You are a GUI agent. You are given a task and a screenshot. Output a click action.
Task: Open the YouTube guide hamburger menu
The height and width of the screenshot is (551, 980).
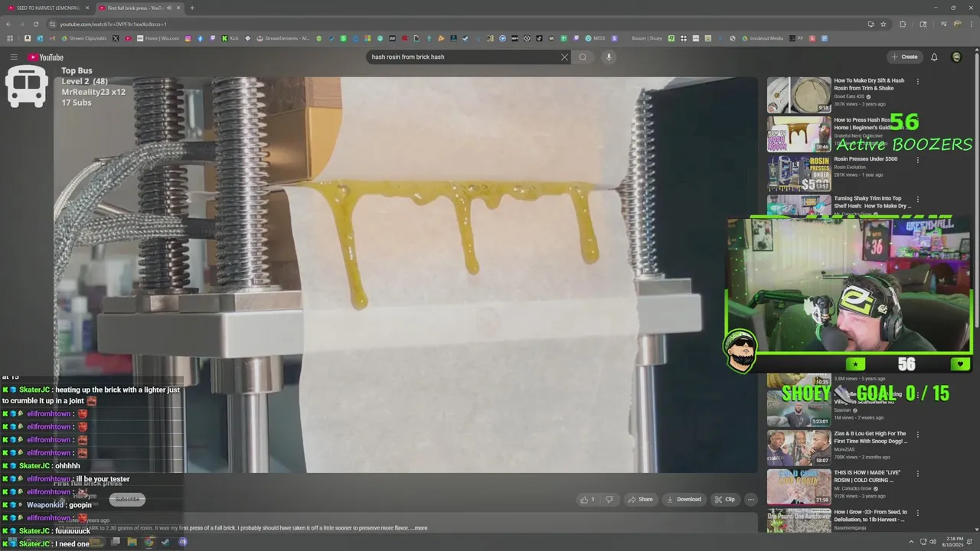click(x=13, y=57)
